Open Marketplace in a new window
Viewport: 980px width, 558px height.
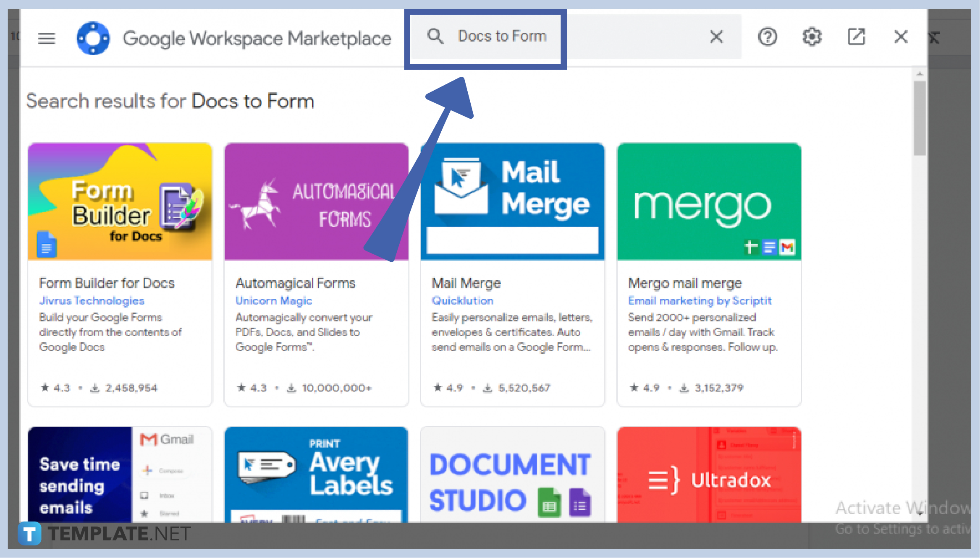pos(856,37)
